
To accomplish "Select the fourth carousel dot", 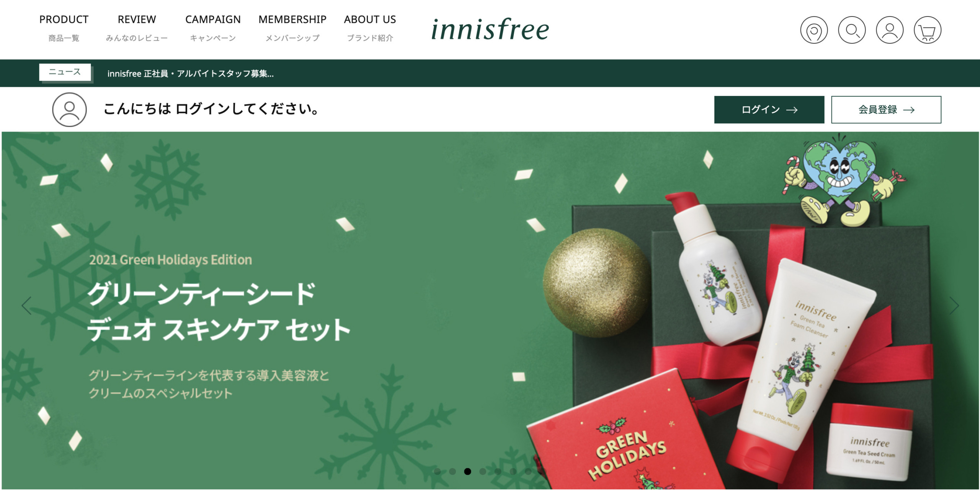I will point(483,471).
